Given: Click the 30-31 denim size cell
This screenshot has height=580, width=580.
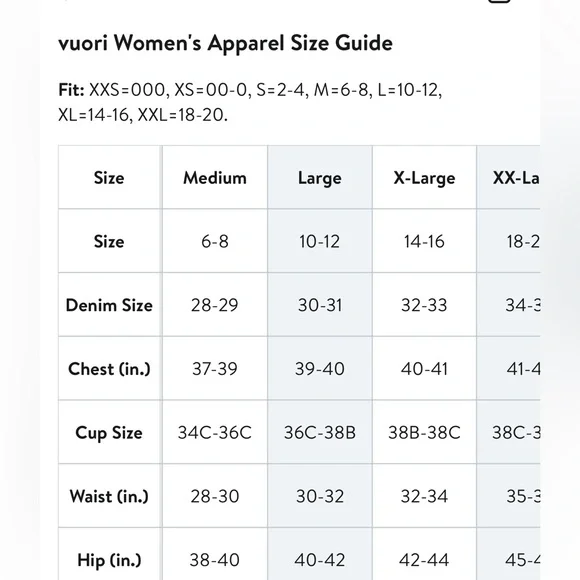Looking at the screenshot, I should 320,305.
